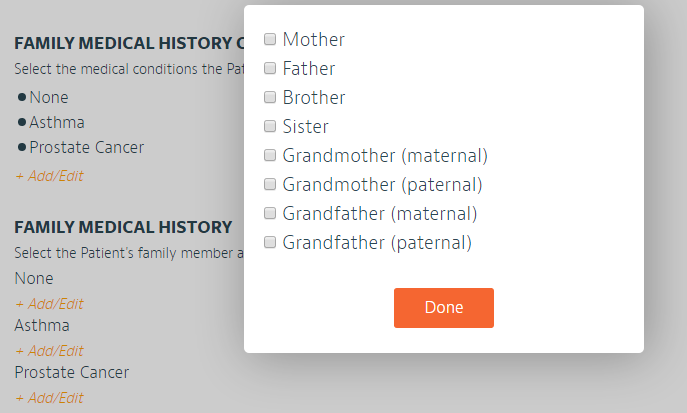This screenshot has width=687, height=413.
Task: Select the Brother checkbox
Action: (270, 98)
